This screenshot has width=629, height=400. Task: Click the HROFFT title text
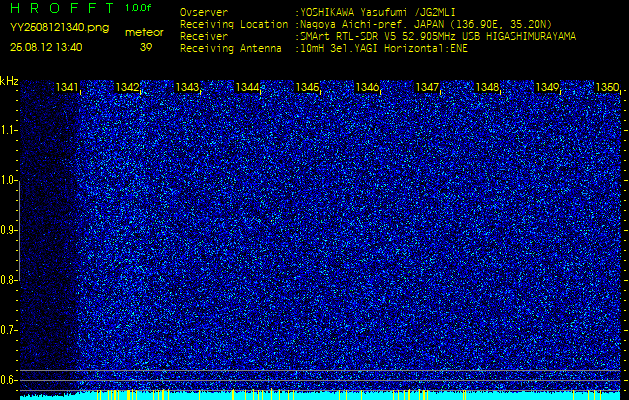63,8
